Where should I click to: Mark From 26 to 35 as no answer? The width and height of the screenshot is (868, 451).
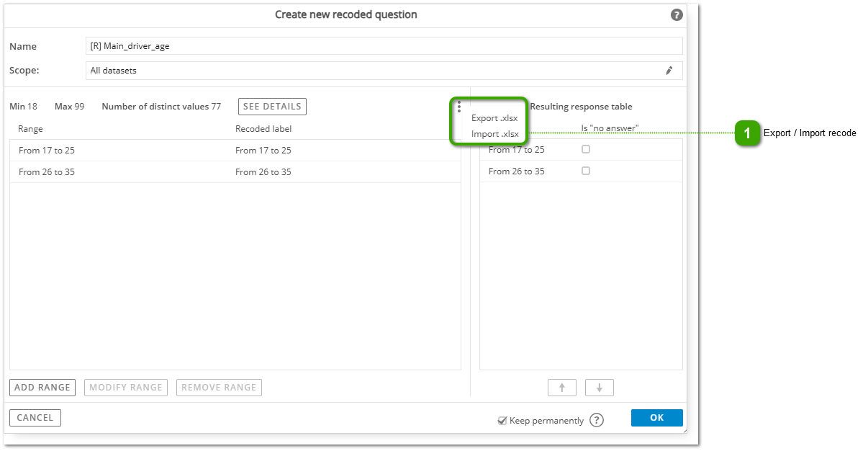coord(586,171)
